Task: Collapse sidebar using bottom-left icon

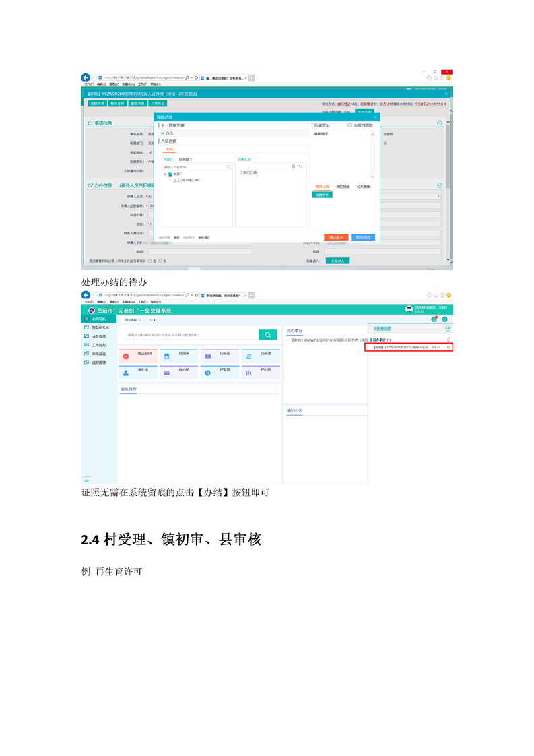Action: [x=87, y=480]
